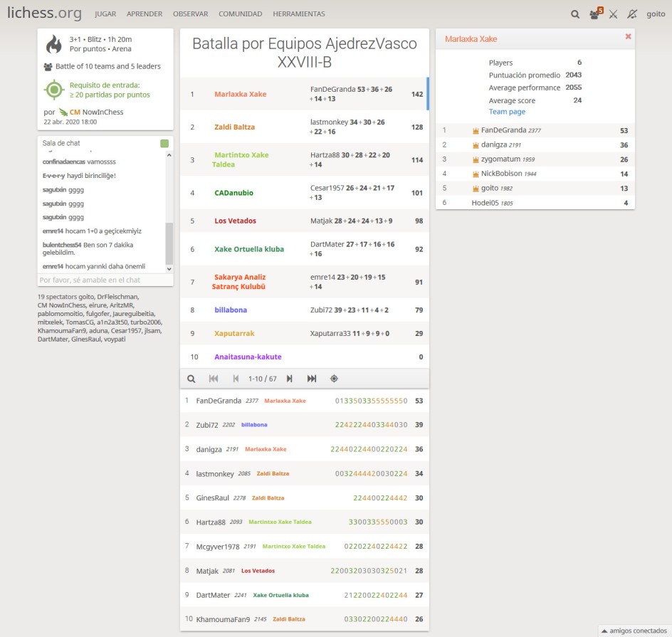This screenshot has height=637, width=672.
Task: Open the goito user menu
Action: [656, 14]
